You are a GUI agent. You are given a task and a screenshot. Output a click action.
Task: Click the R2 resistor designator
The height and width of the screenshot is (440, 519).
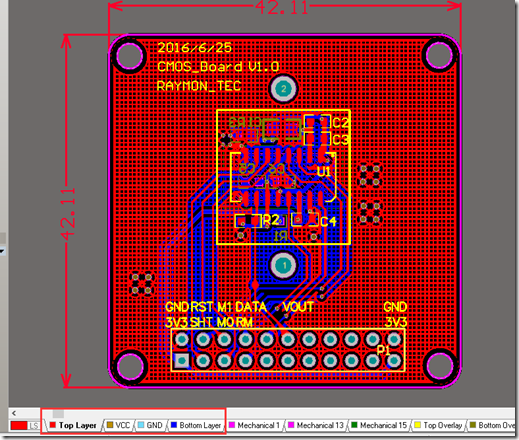point(271,220)
